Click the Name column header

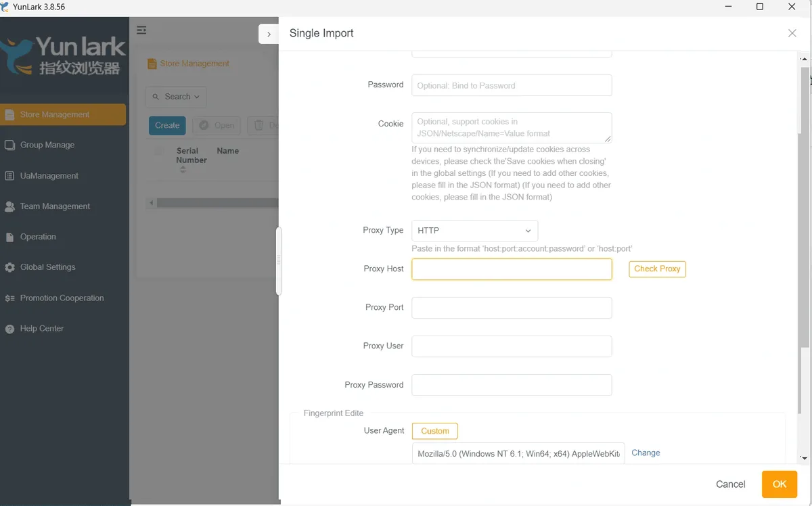(x=228, y=151)
